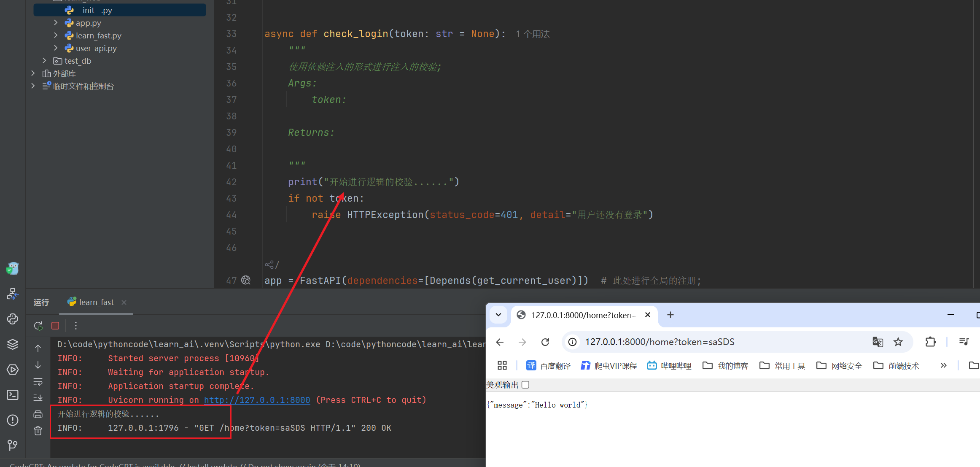Screen dimensions: 980x467
Task: Click the clear console trash icon
Action: (x=38, y=431)
